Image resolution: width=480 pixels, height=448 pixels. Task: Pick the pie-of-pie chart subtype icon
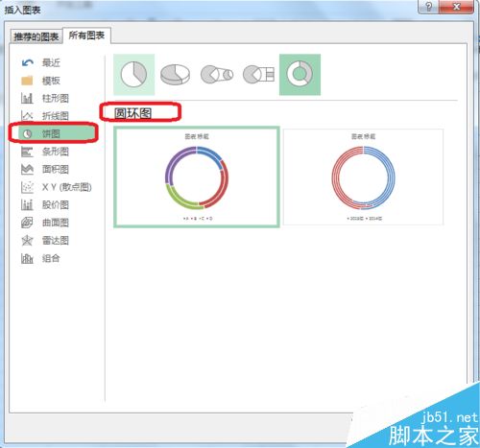217,75
